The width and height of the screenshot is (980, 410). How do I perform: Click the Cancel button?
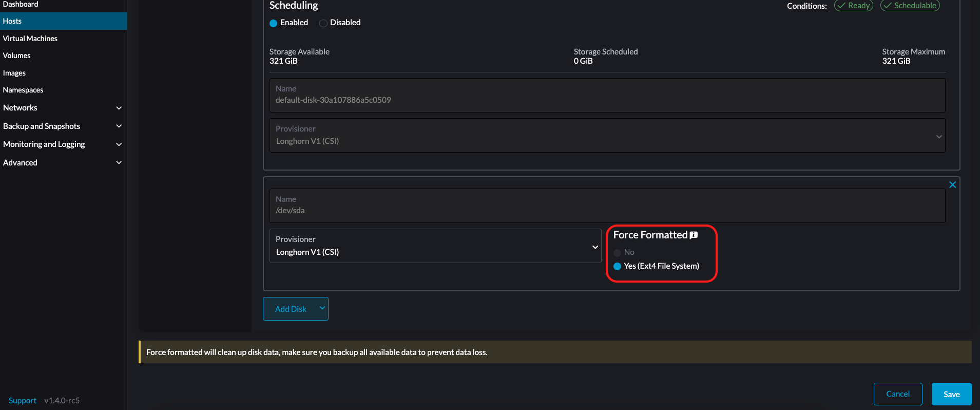(x=897, y=394)
